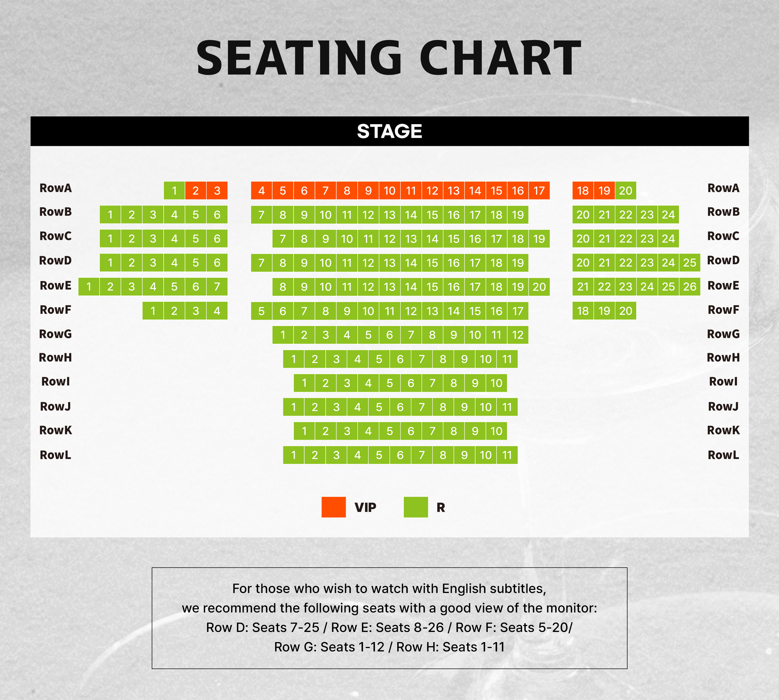The image size is (779, 700).
Task: Click seat 25 in Row D
Action: point(689,263)
